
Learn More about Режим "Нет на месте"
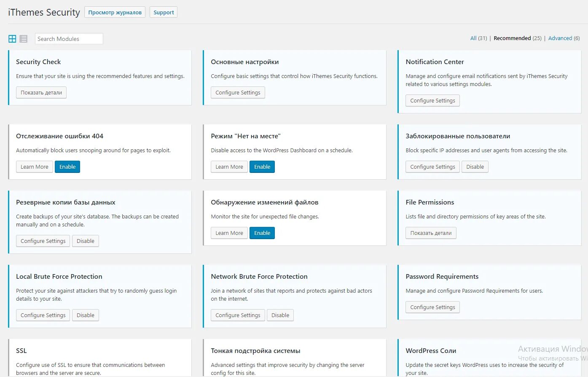229,167
